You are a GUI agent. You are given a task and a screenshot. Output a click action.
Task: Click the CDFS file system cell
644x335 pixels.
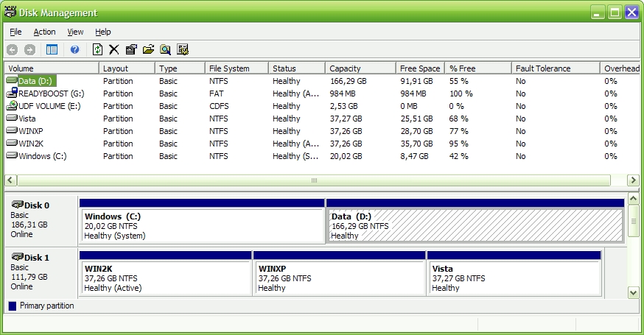pyautogui.click(x=219, y=106)
